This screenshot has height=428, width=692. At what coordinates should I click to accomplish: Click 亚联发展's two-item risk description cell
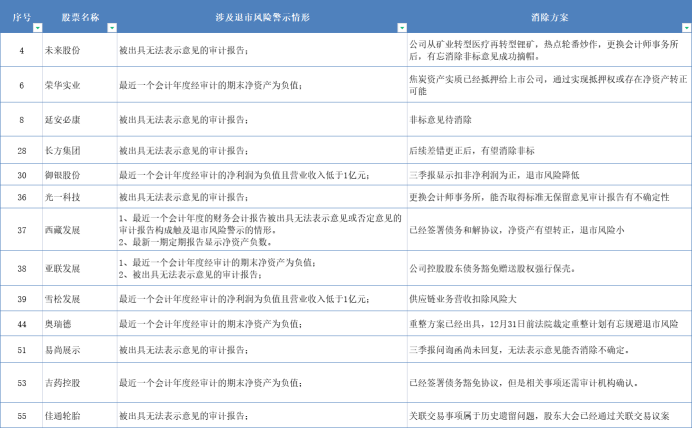tap(262, 268)
